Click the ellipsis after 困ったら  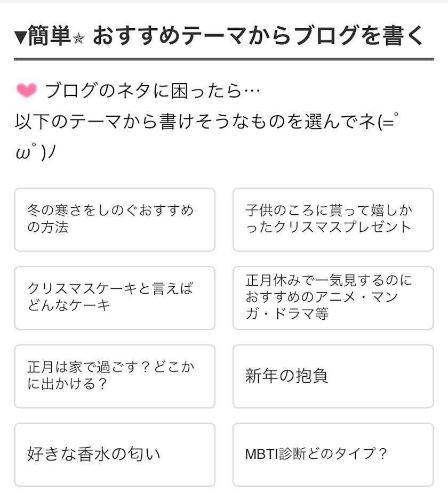pyautogui.click(x=252, y=91)
